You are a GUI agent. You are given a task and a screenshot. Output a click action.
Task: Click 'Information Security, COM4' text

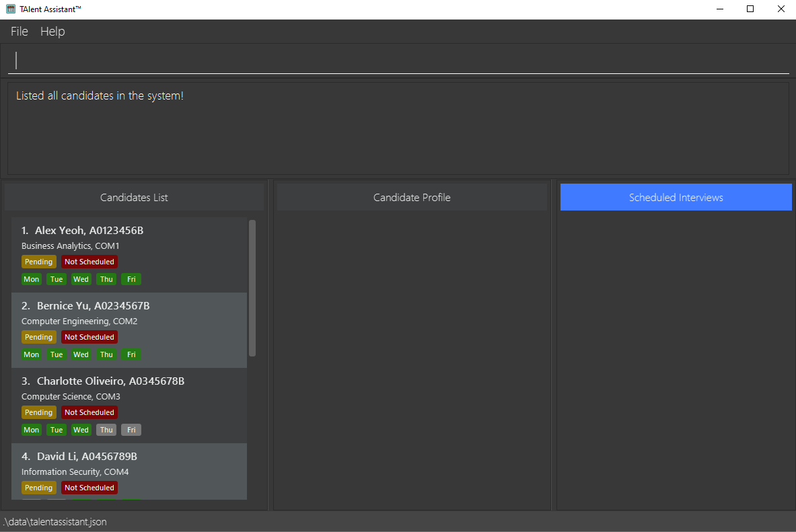tap(75, 471)
